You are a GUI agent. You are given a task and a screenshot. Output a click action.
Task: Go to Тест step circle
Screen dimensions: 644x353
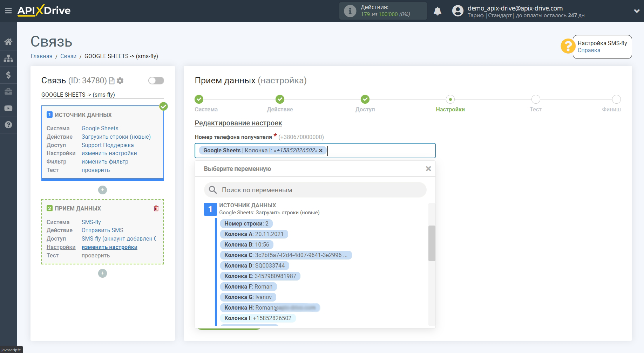[536, 99]
